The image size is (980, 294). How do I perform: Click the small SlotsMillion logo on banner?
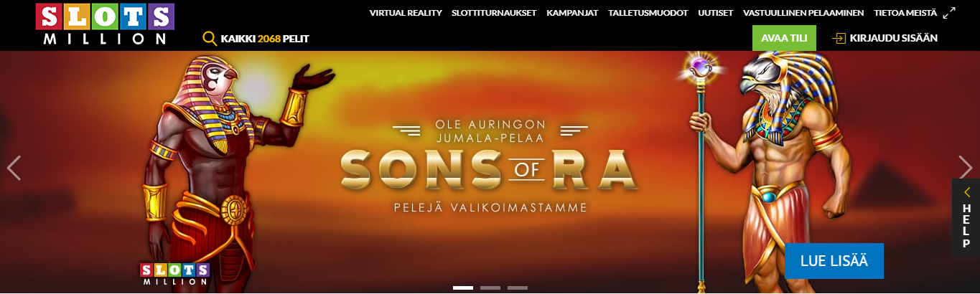point(174,274)
